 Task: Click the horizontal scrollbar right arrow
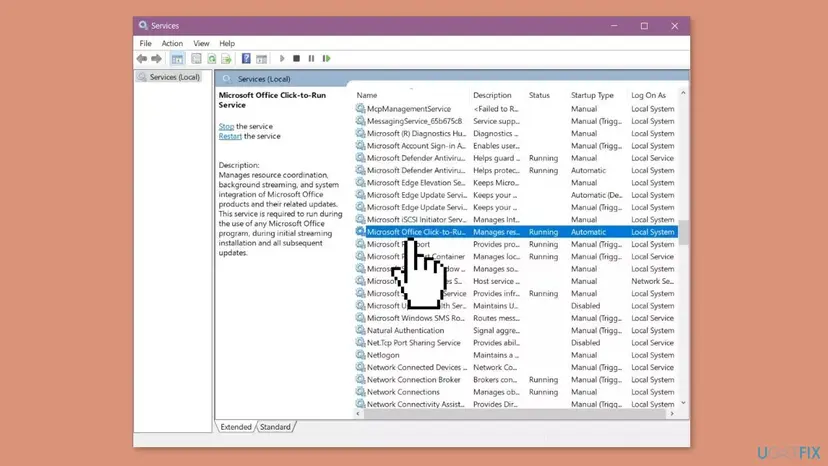point(672,414)
